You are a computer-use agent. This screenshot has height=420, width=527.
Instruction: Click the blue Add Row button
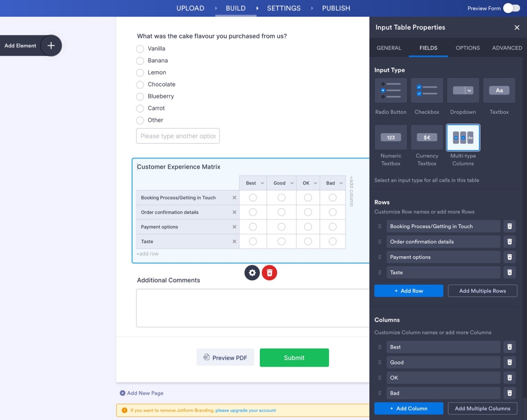point(409,291)
